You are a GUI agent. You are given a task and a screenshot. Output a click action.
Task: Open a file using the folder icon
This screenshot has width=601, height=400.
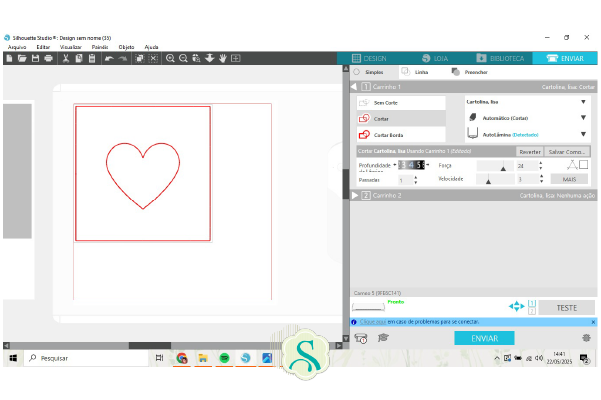pos(22,58)
